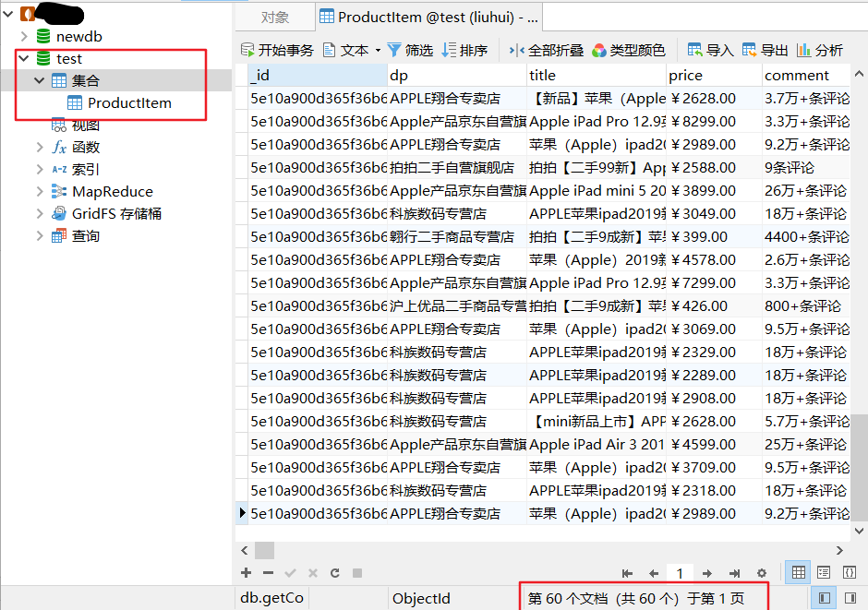This screenshot has height=610, width=868.
Task: Select the Apple iPad Air 3 title cell
Action: click(x=597, y=445)
